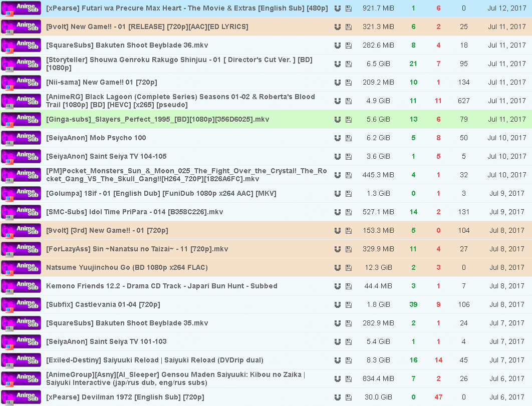Download torrent for Slayers_Perfect_1995

point(349,119)
